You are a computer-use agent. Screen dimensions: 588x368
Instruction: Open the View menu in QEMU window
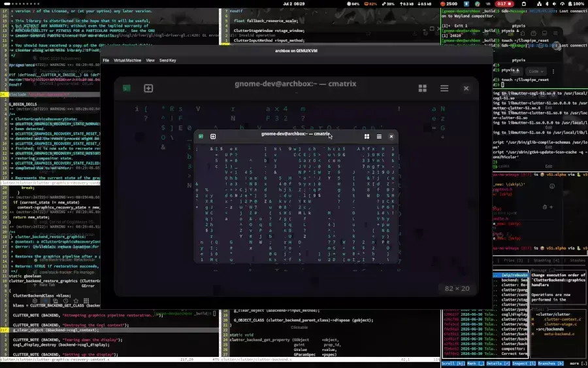click(x=150, y=60)
